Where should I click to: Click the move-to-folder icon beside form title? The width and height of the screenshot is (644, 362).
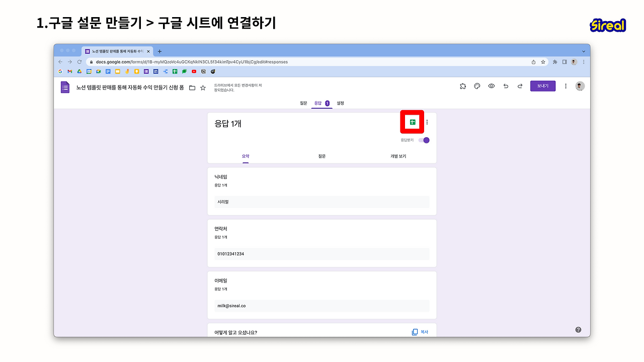pyautogui.click(x=192, y=88)
